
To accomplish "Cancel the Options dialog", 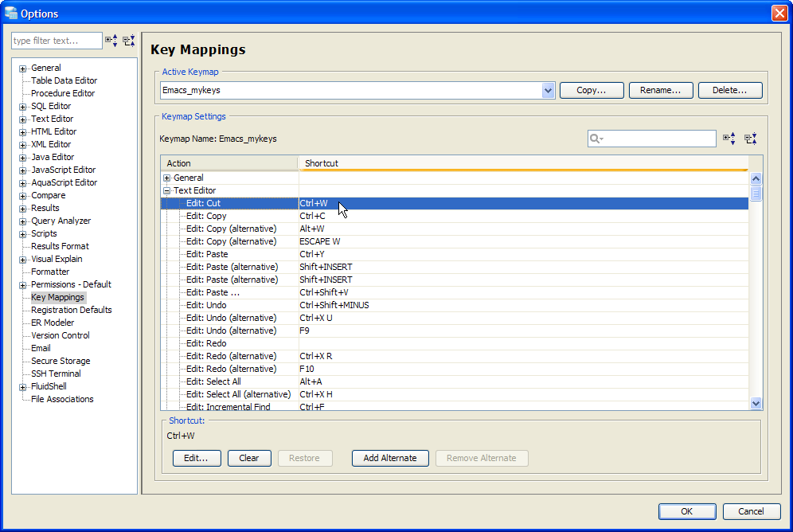I will (x=751, y=511).
